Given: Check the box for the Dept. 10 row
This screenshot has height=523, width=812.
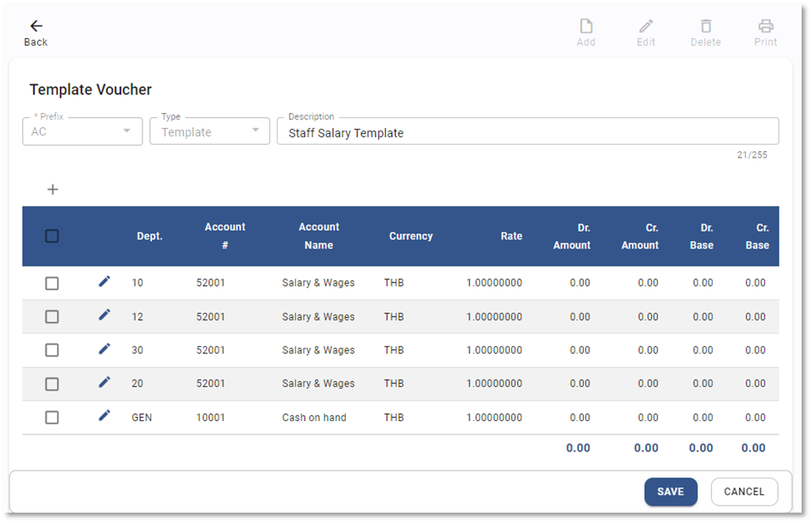Looking at the screenshot, I should coord(52,283).
